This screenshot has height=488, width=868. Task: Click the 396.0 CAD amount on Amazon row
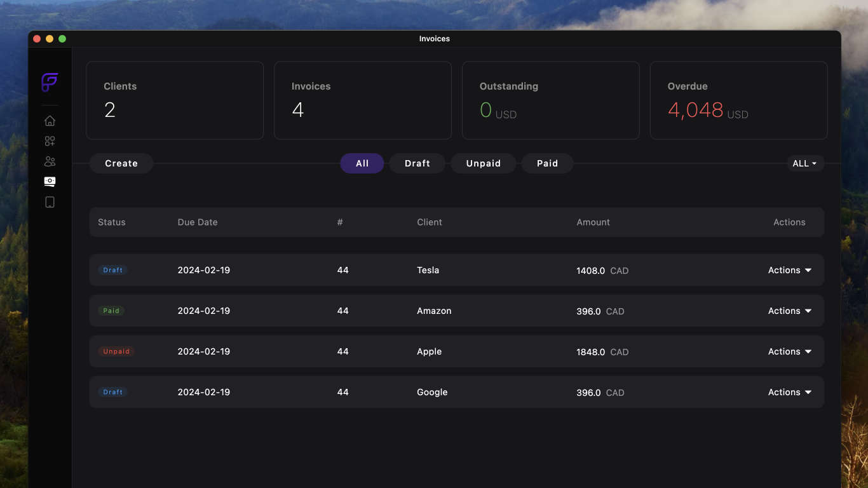tap(600, 311)
